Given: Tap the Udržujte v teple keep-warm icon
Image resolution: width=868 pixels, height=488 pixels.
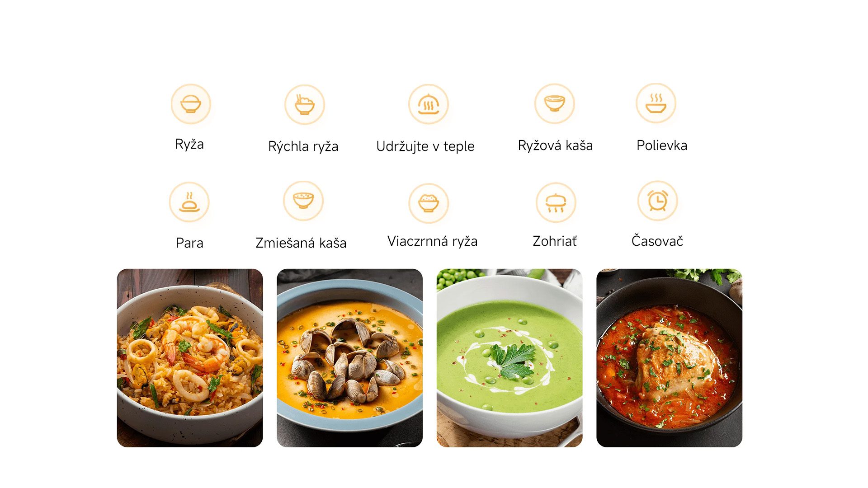Looking at the screenshot, I should point(429,104).
